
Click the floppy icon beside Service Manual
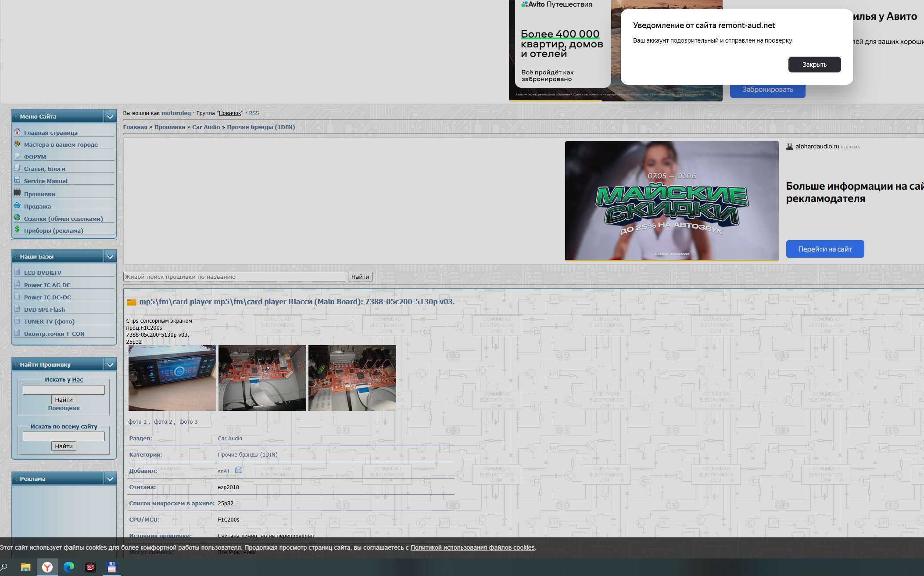point(17,180)
